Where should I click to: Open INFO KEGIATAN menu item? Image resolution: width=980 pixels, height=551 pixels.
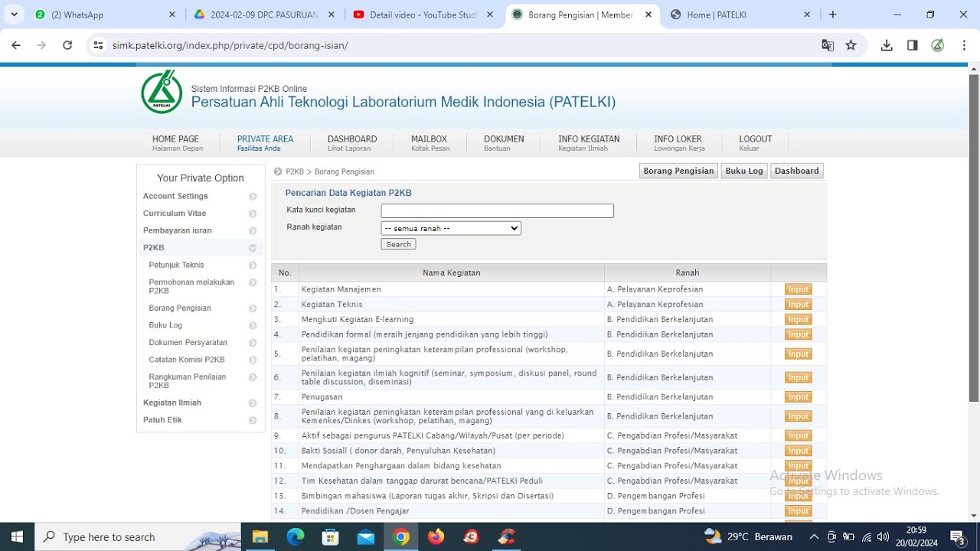tap(589, 143)
